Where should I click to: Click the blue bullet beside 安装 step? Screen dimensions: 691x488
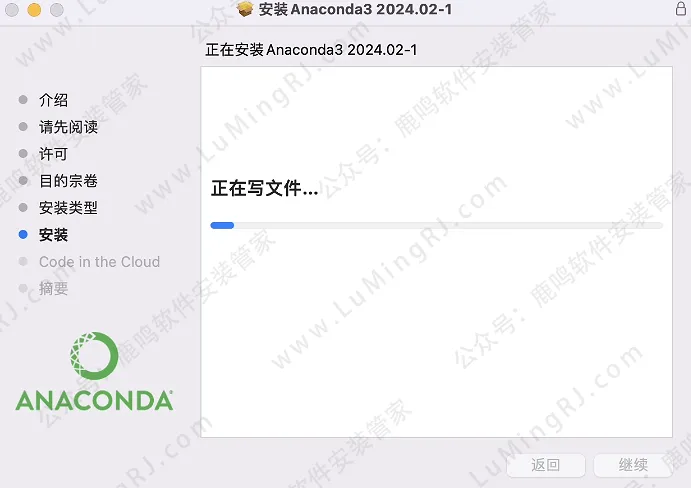tap(23, 235)
